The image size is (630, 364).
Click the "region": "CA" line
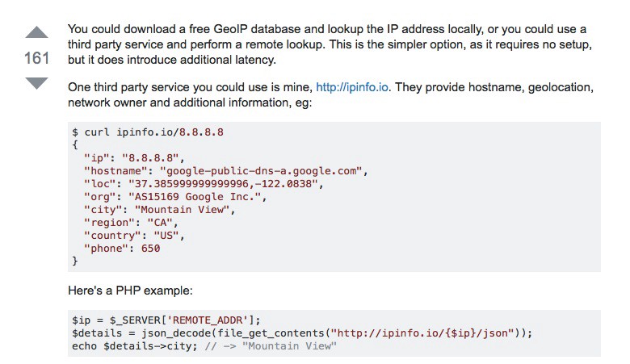(x=131, y=222)
